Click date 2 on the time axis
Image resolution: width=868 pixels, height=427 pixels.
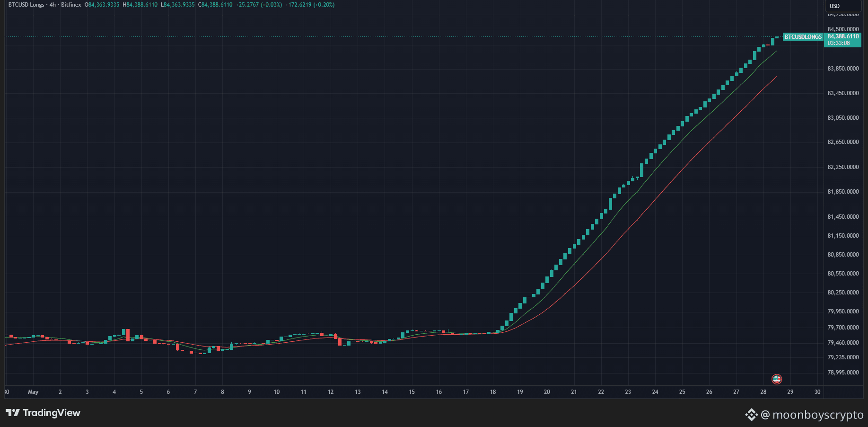pos(60,392)
